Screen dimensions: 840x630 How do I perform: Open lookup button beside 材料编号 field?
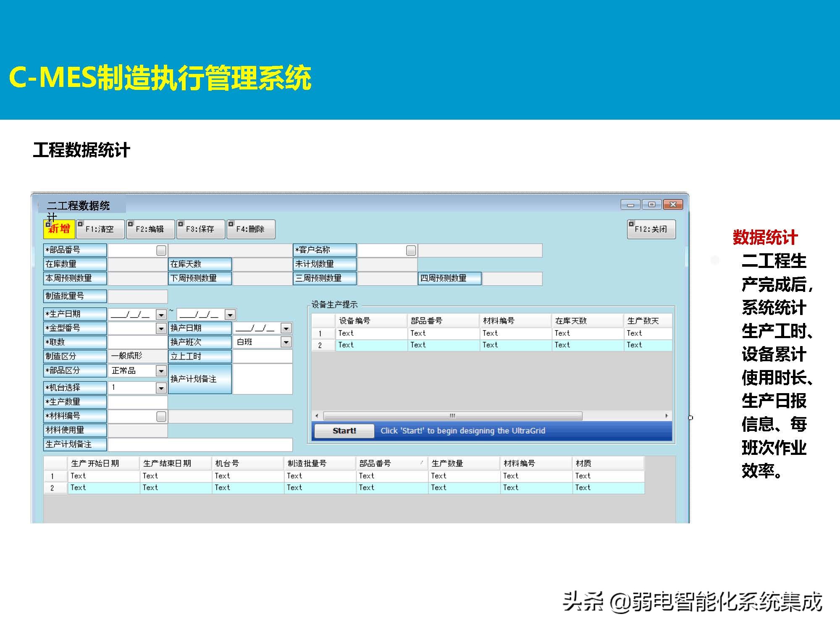161,417
